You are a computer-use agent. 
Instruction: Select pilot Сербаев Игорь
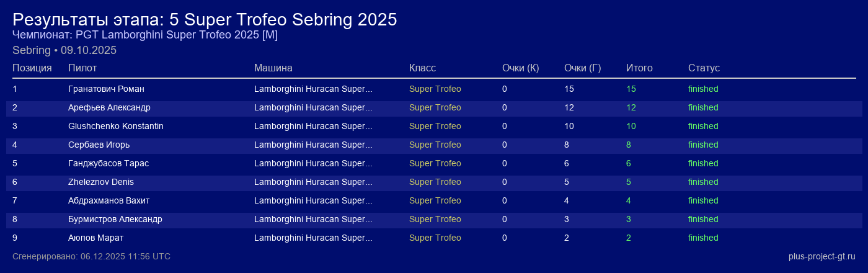(99, 145)
